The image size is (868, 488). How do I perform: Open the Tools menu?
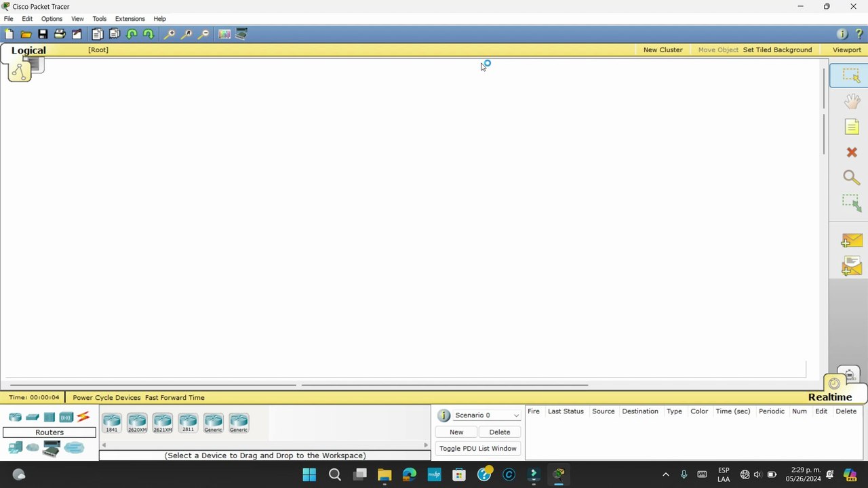[x=100, y=18]
